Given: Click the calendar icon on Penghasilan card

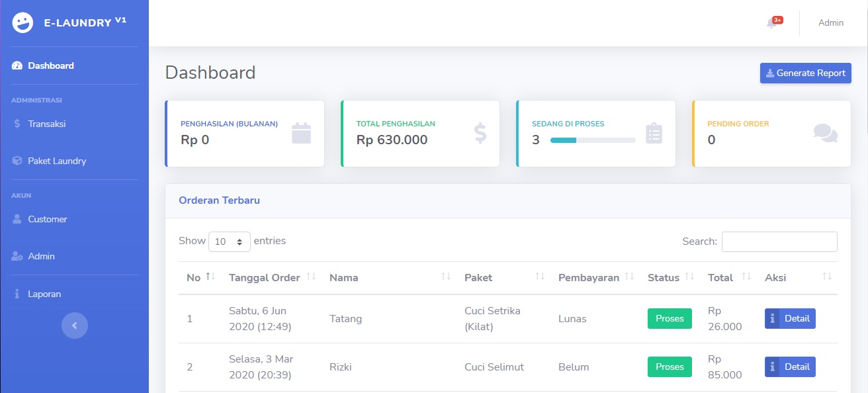Looking at the screenshot, I should (x=301, y=134).
